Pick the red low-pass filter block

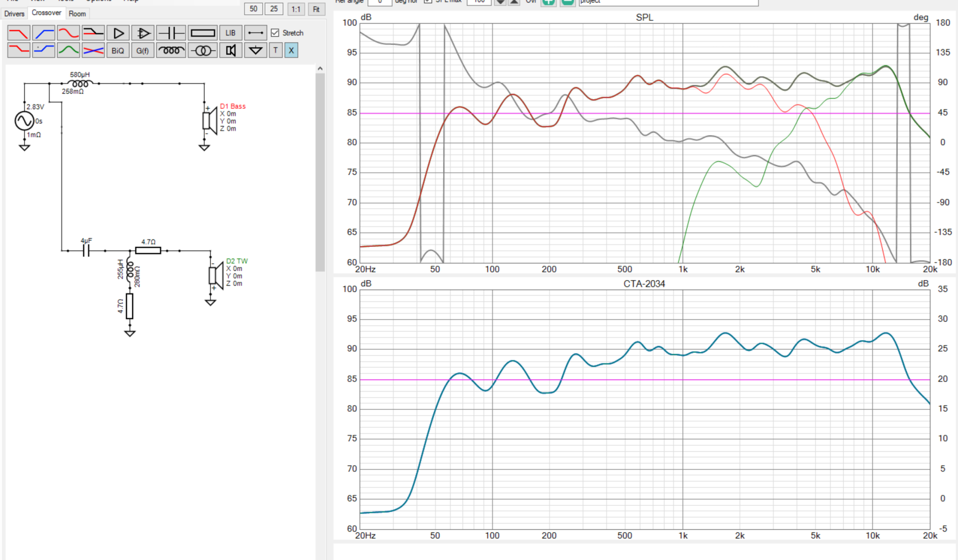[19, 33]
